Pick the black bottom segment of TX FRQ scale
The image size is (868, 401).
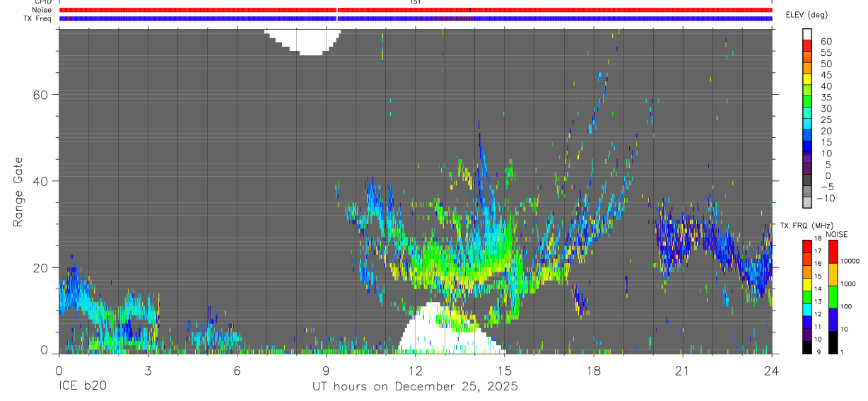click(807, 347)
